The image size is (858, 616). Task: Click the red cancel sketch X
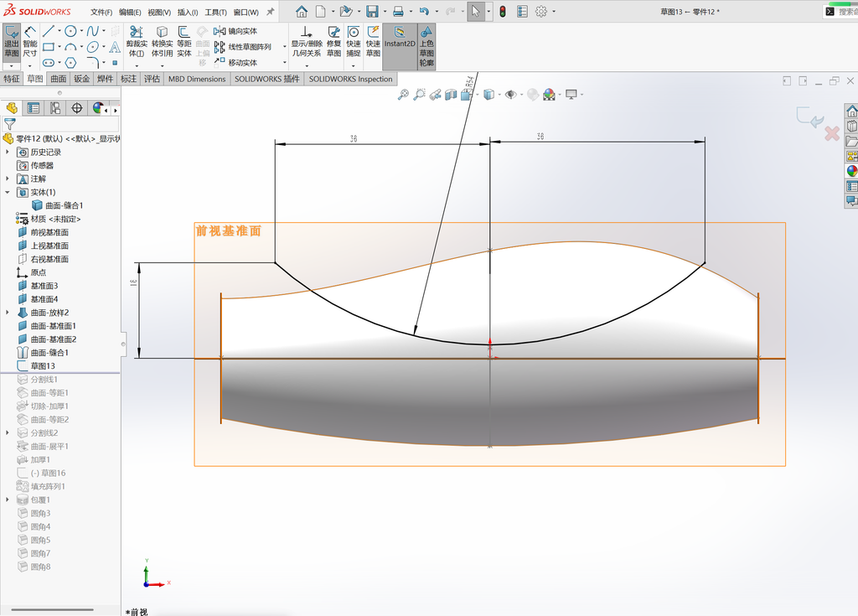(832, 133)
